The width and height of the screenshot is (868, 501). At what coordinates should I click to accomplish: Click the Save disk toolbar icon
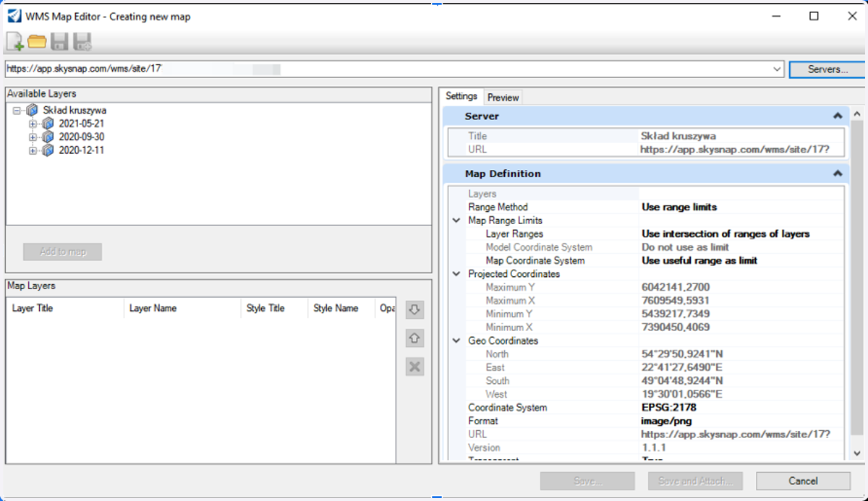pos(59,42)
